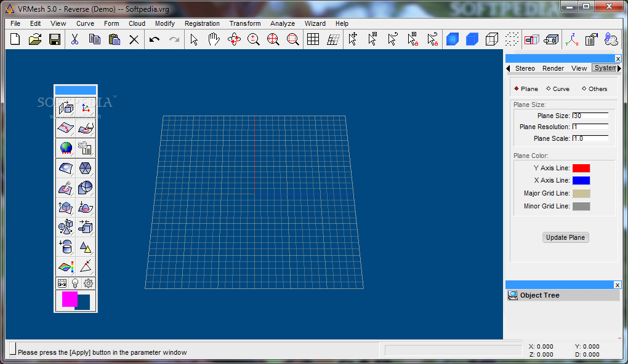Pick the Minor Grid Line gray color
This screenshot has height=364, width=628.
coord(581,206)
